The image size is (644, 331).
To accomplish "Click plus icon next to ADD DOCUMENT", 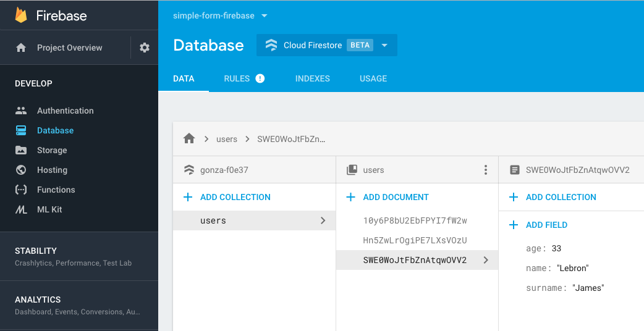I will [351, 197].
